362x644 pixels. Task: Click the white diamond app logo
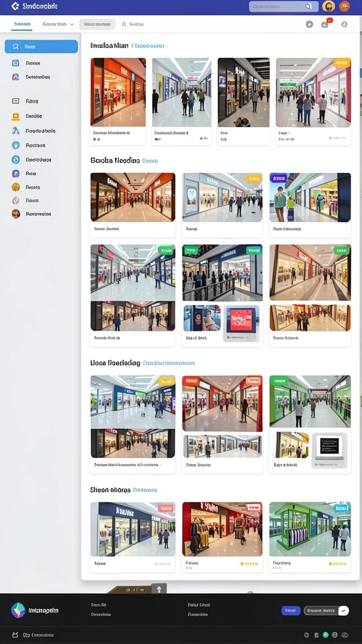[15, 6]
